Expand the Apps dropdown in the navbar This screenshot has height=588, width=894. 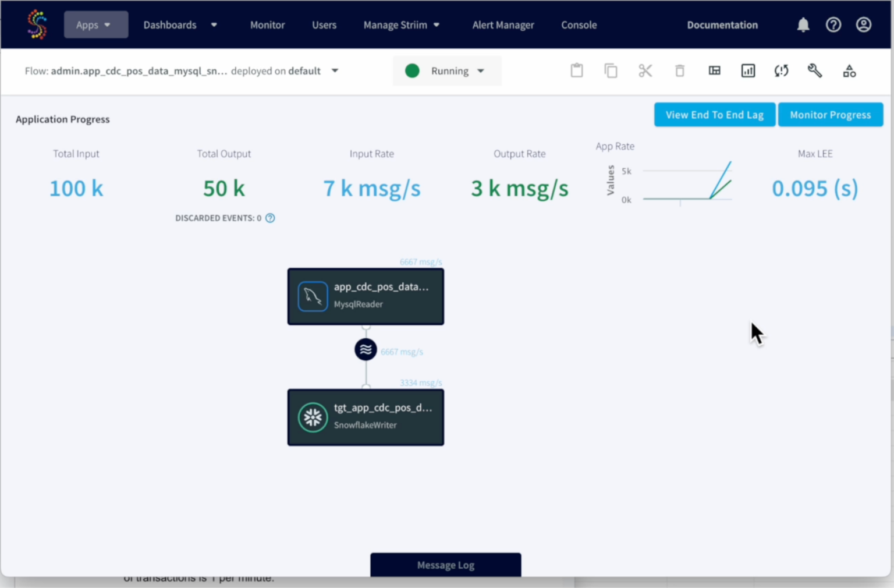coord(95,24)
